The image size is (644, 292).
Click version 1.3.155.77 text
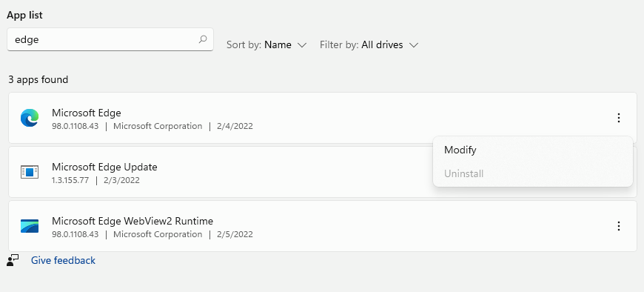pos(70,180)
